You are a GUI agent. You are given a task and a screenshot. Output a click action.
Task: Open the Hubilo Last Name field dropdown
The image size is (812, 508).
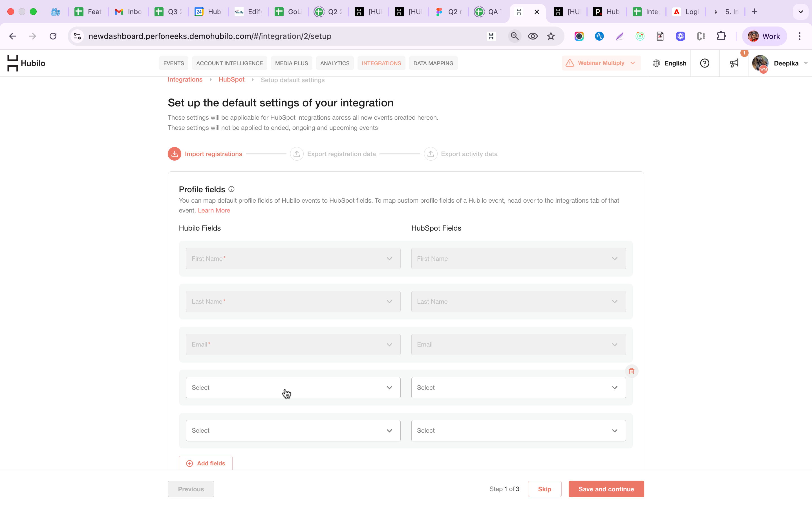pos(293,302)
